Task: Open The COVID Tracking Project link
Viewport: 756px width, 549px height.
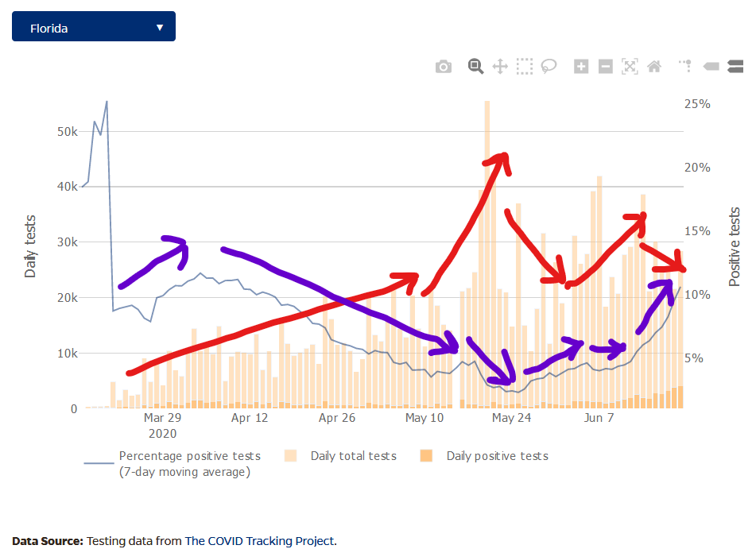Action: click(259, 541)
